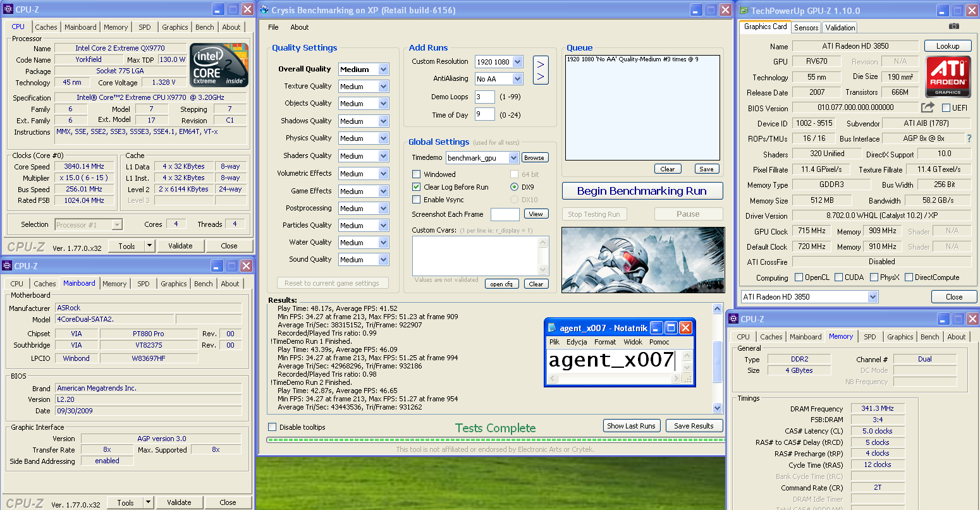Enable the Windowed checkbox
The image size is (980, 510).
point(416,174)
